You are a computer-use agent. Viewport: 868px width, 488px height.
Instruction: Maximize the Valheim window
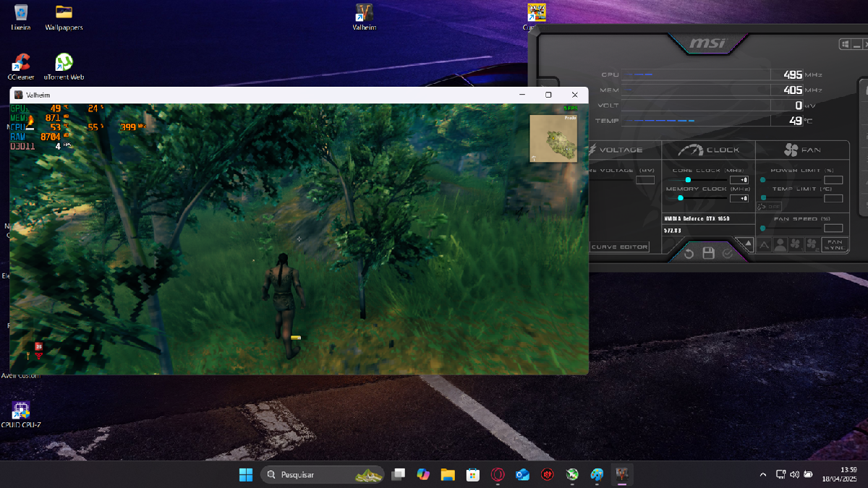click(548, 95)
